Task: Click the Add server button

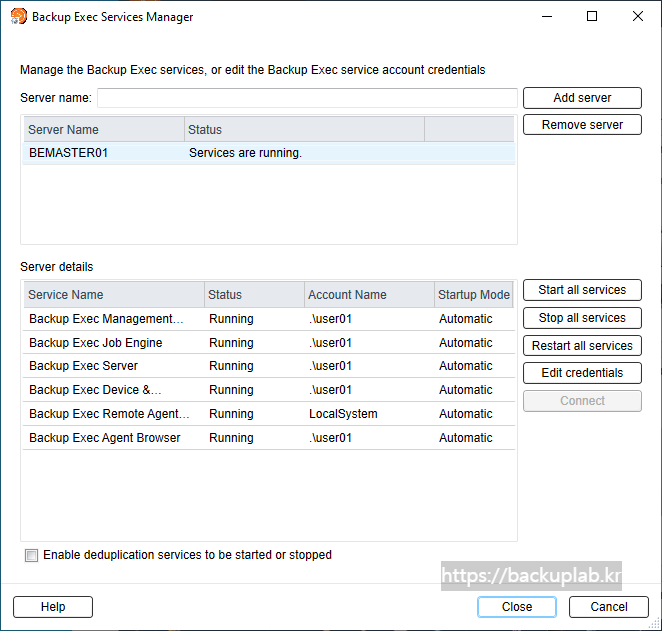Action: (582, 98)
